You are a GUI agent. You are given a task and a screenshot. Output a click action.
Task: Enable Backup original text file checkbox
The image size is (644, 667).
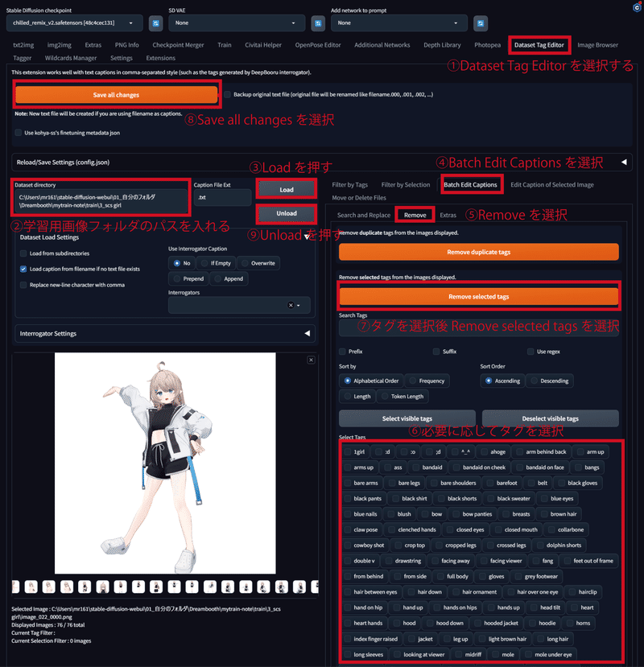228,94
